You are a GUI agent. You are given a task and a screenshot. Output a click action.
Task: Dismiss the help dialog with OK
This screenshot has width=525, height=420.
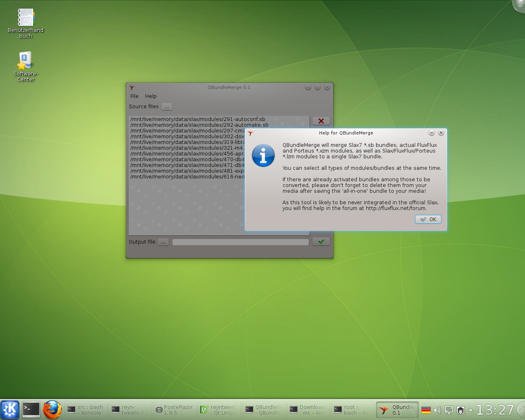(428, 219)
